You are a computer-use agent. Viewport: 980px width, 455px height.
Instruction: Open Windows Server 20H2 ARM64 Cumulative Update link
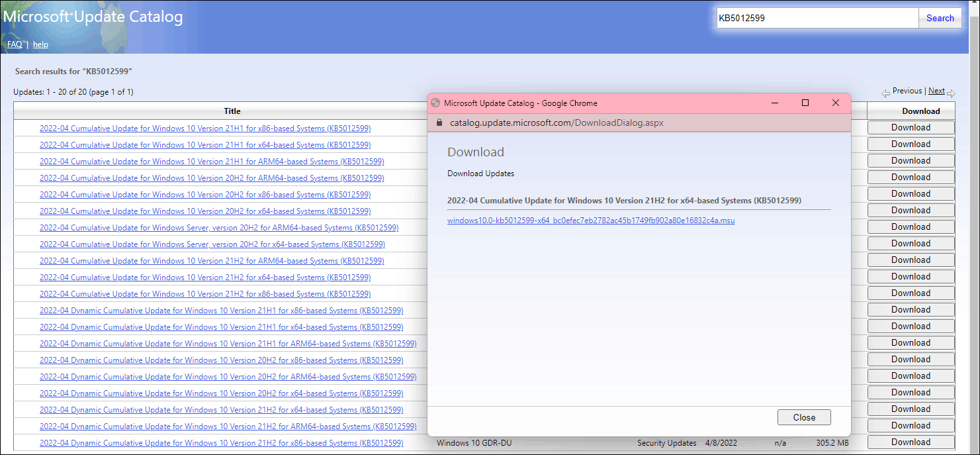tap(219, 228)
